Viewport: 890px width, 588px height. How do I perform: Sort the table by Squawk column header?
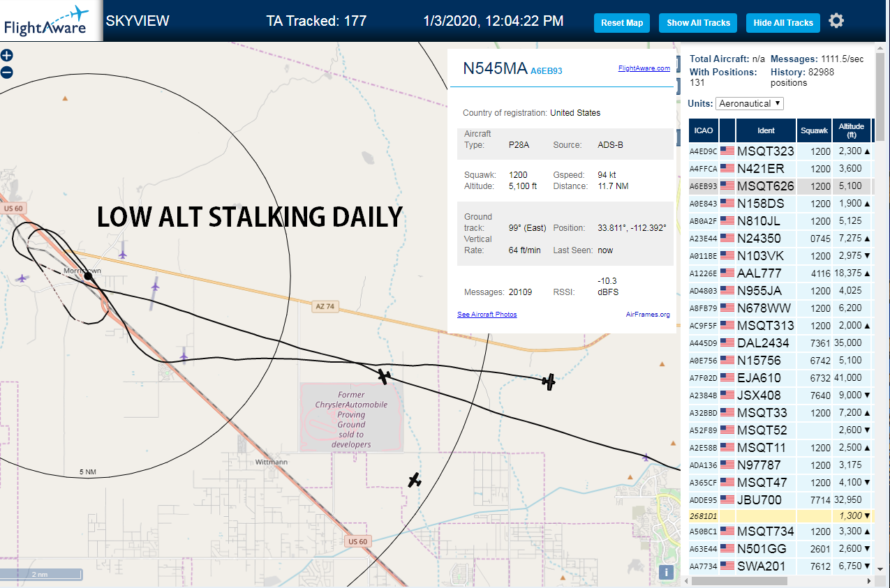(x=814, y=130)
